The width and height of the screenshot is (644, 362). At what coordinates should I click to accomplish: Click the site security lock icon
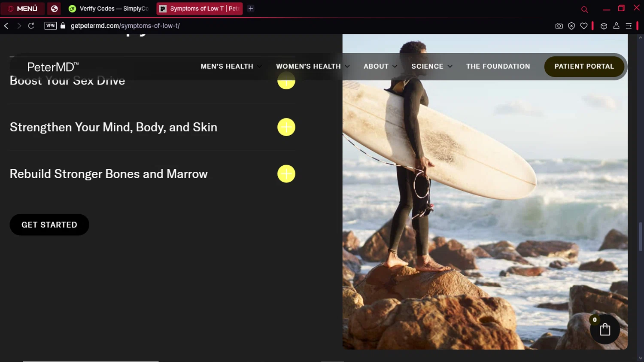click(63, 26)
